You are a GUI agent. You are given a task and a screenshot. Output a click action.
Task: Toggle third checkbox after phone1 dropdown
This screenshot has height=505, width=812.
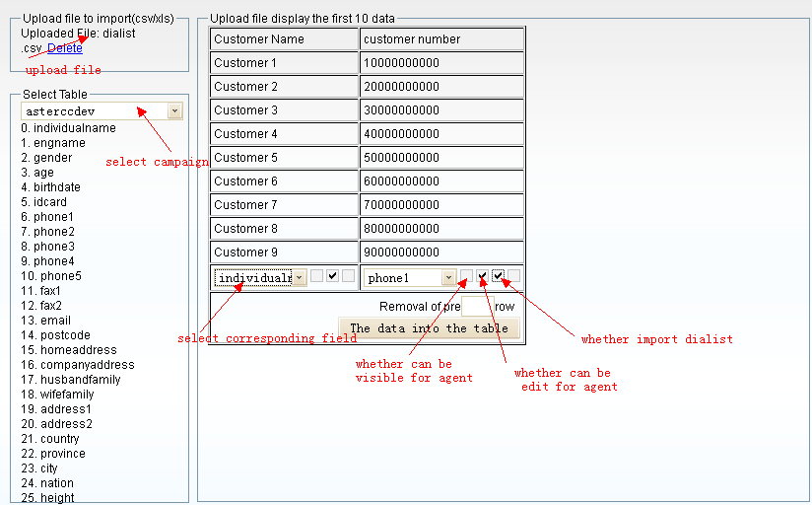498,276
